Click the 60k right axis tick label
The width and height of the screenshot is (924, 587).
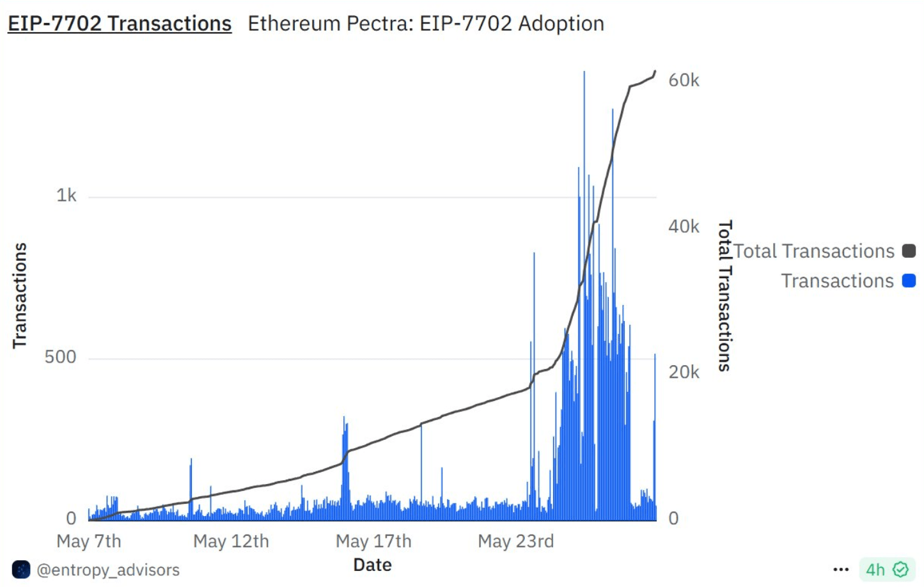point(684,80)
